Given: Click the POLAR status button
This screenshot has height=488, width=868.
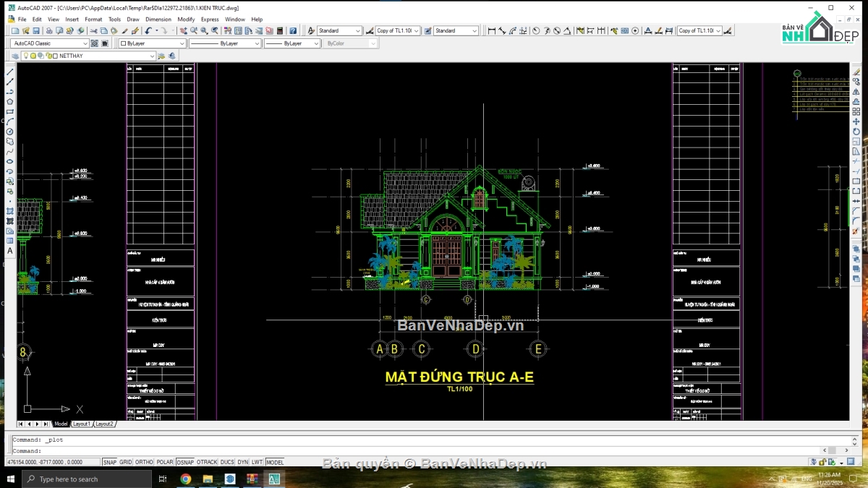Looking at the screenshot, I should tap(165, 462).
